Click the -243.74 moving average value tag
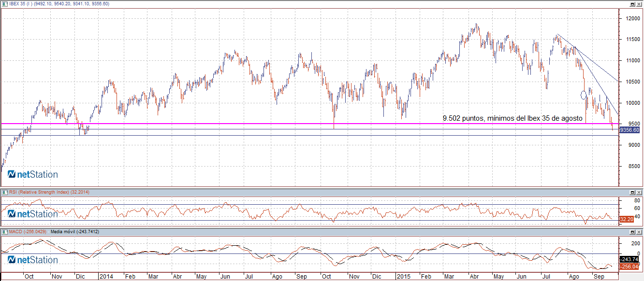The height and width of the screenshot is (281, 644). [x=629, y=259]
